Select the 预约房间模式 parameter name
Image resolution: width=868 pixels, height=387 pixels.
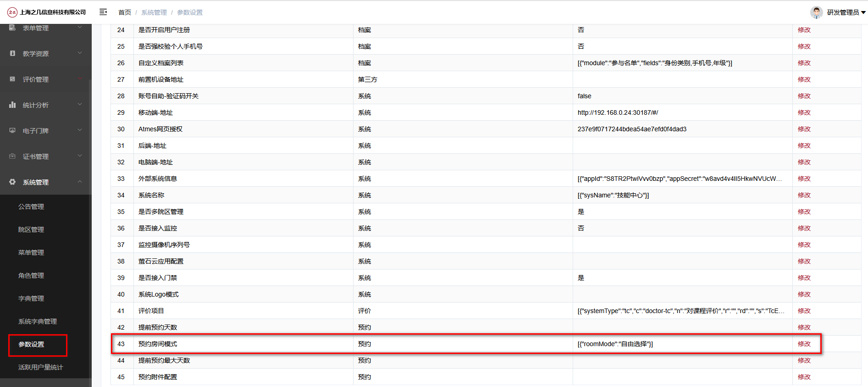[x=158, y=344]
